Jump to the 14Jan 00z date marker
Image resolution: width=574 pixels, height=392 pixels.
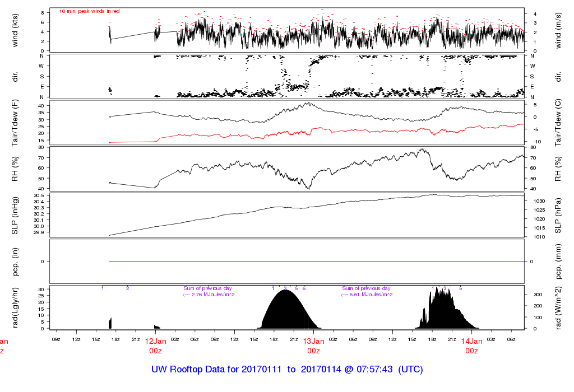pos(471,346)
